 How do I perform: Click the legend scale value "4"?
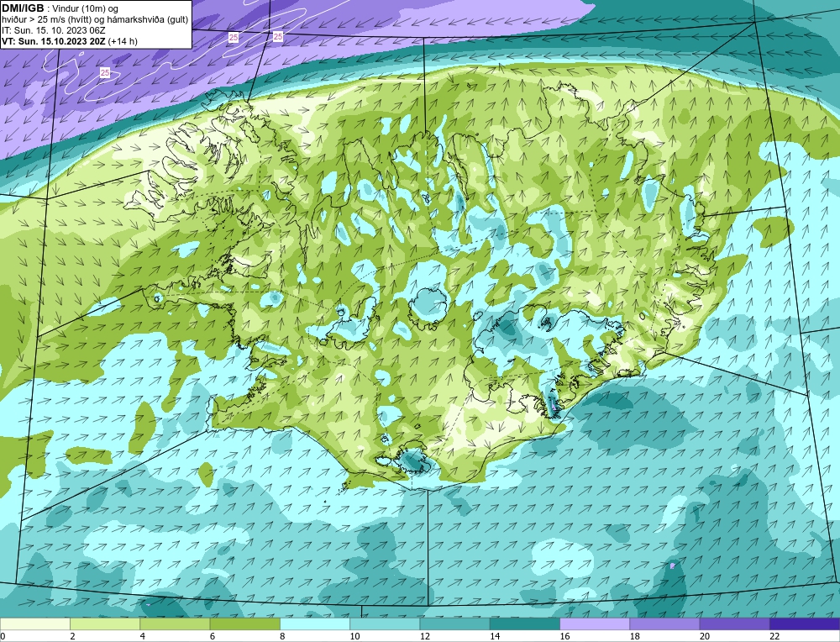(x=143, y=636)
